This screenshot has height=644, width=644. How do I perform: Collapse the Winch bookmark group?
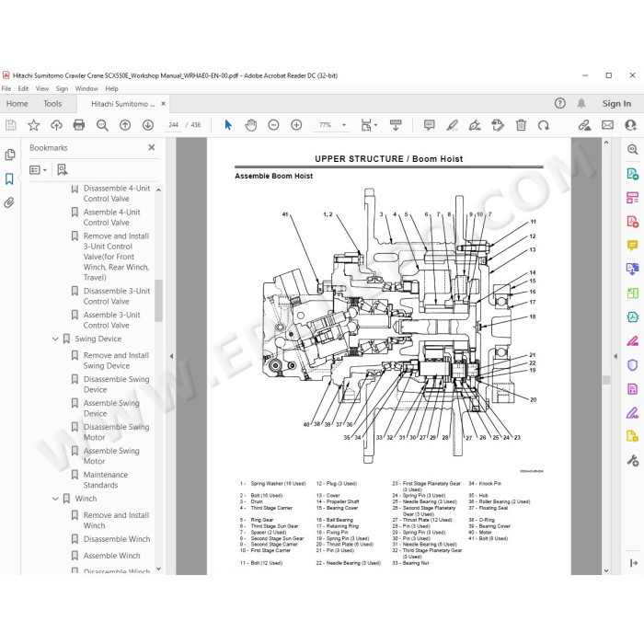click(55, 499)
